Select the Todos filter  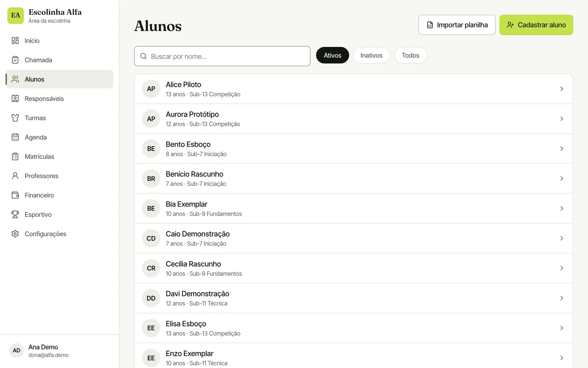[x=410, y=55]
